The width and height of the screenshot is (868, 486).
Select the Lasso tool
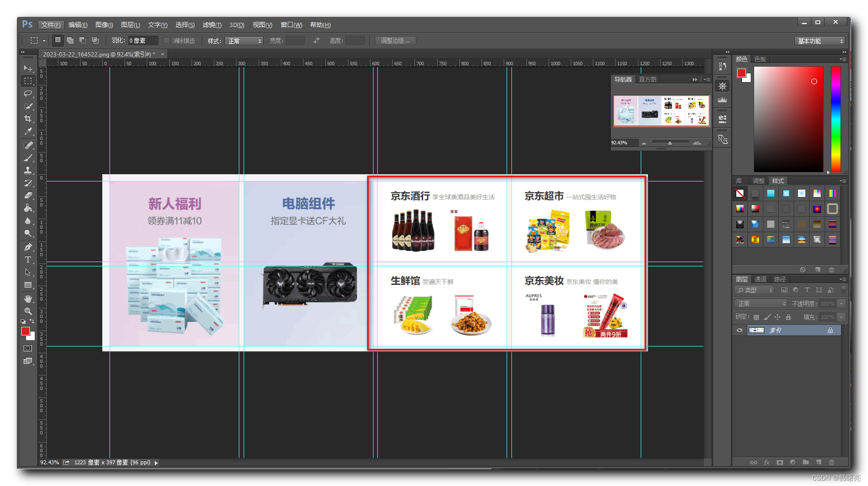click(28, 94)
